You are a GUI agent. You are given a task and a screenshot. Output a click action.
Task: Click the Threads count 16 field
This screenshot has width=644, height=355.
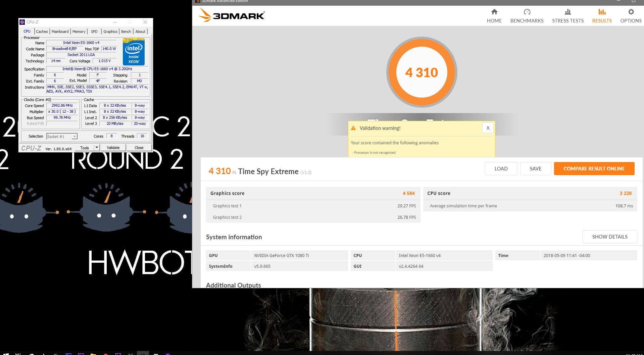[x=142, y=136]
